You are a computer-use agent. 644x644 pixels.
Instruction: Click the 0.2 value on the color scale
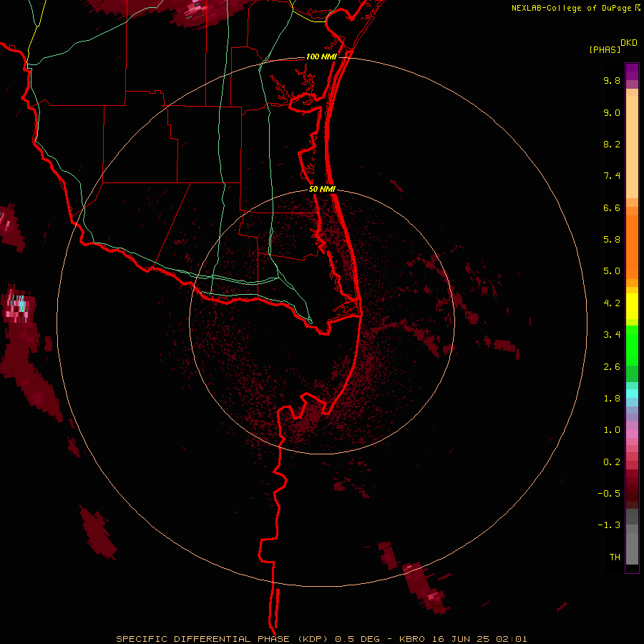[612, 462]
